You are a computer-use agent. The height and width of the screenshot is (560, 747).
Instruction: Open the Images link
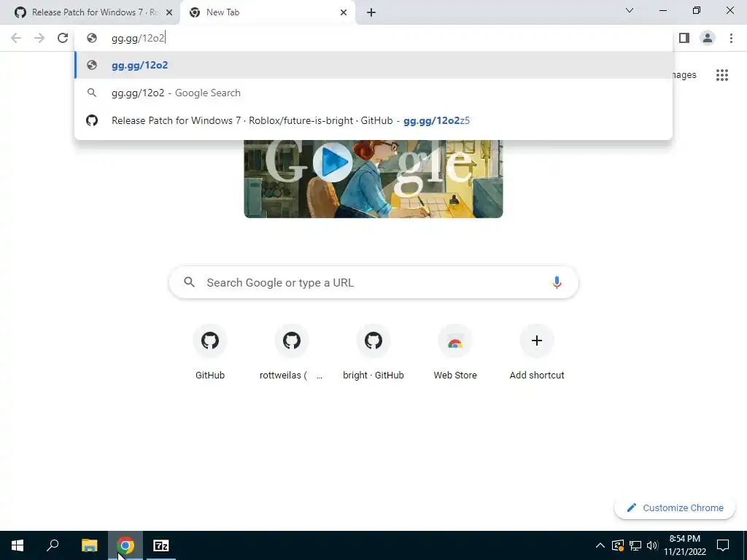(x=684, y=75)
